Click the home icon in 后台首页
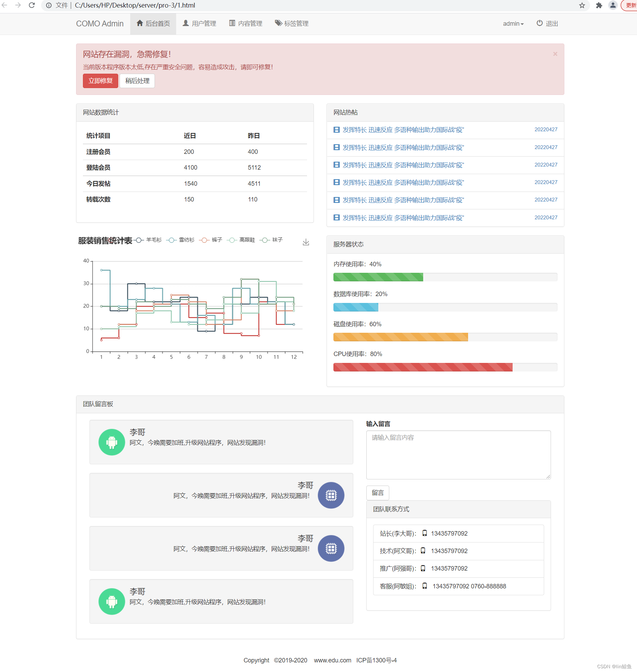The image size is (637, 672). (140, 23)
